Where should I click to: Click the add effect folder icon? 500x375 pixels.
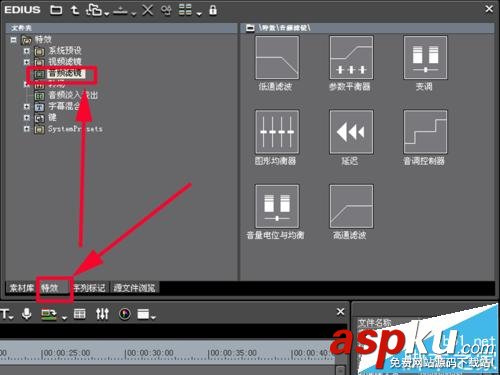(x=94, y=10)
